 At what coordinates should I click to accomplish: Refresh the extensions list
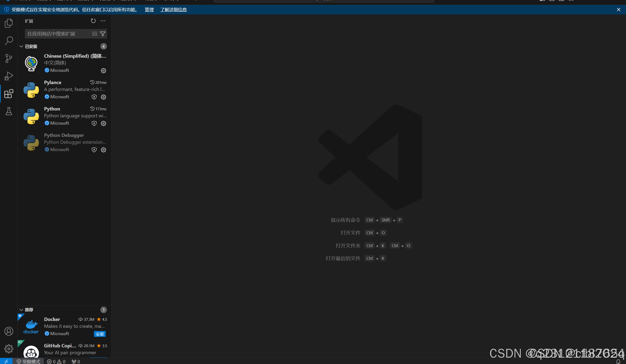tap(93, 21)
